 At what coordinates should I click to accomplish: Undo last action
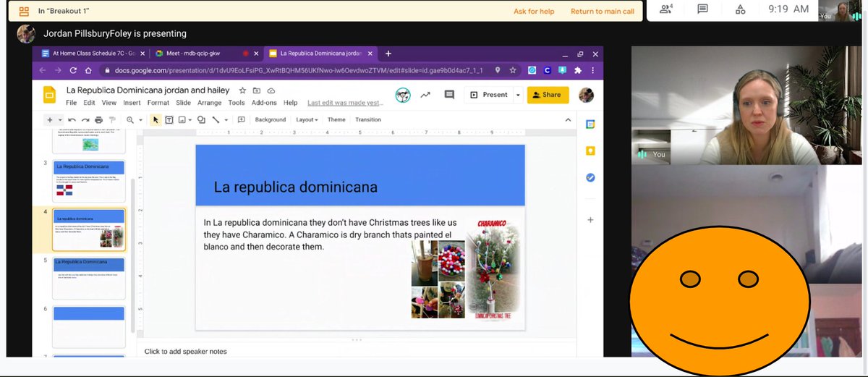coord(72,119)
